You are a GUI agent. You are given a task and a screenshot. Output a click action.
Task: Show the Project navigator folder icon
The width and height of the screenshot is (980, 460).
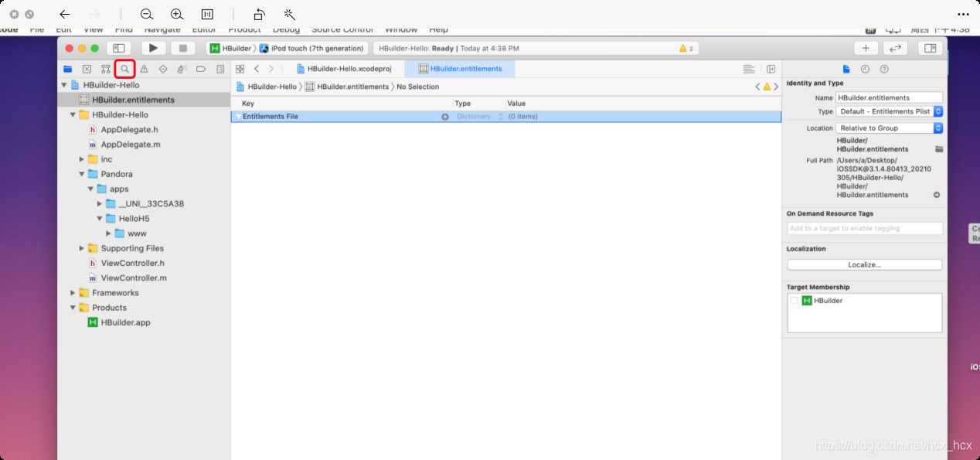click(68, 69)
